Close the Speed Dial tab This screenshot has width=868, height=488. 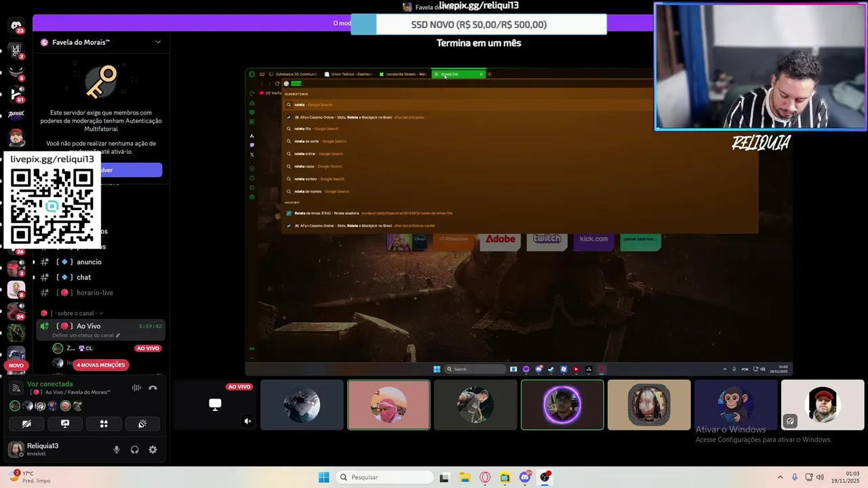click(481, 74)
